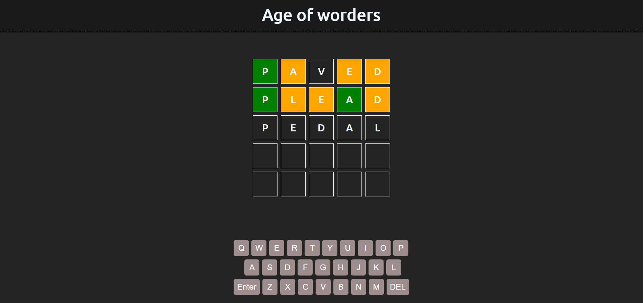Click the green P tile in first row

coord(265,71)
